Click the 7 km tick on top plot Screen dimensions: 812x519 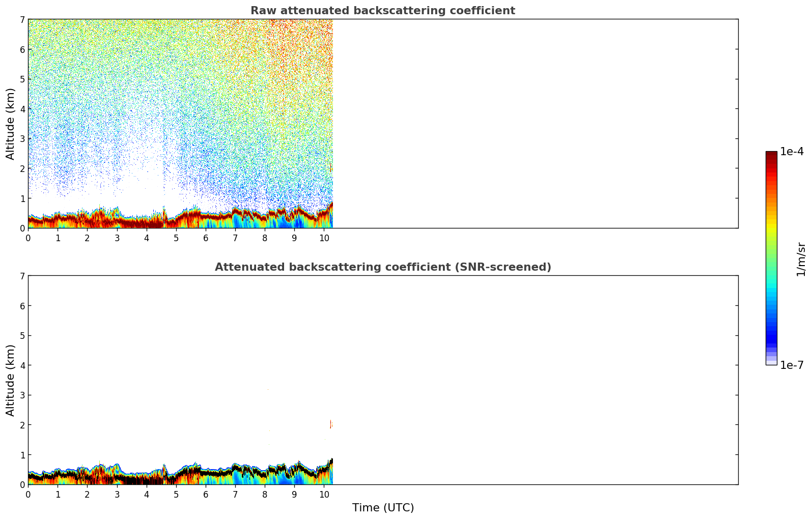pos(22,19)
